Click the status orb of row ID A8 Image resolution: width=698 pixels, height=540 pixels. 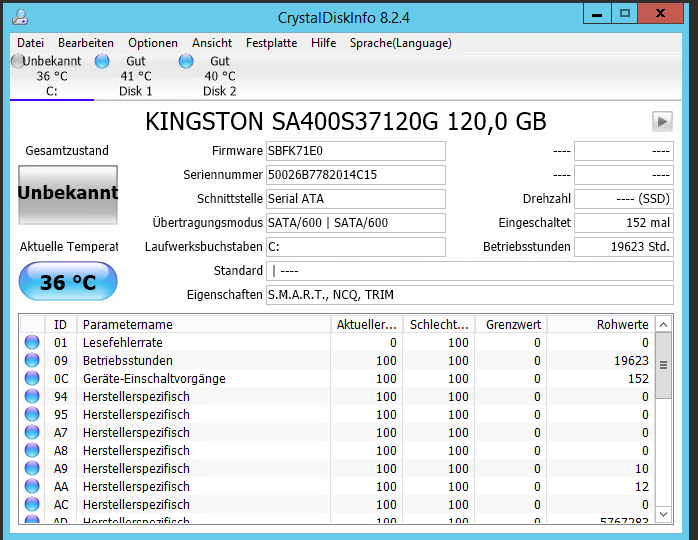32,451
